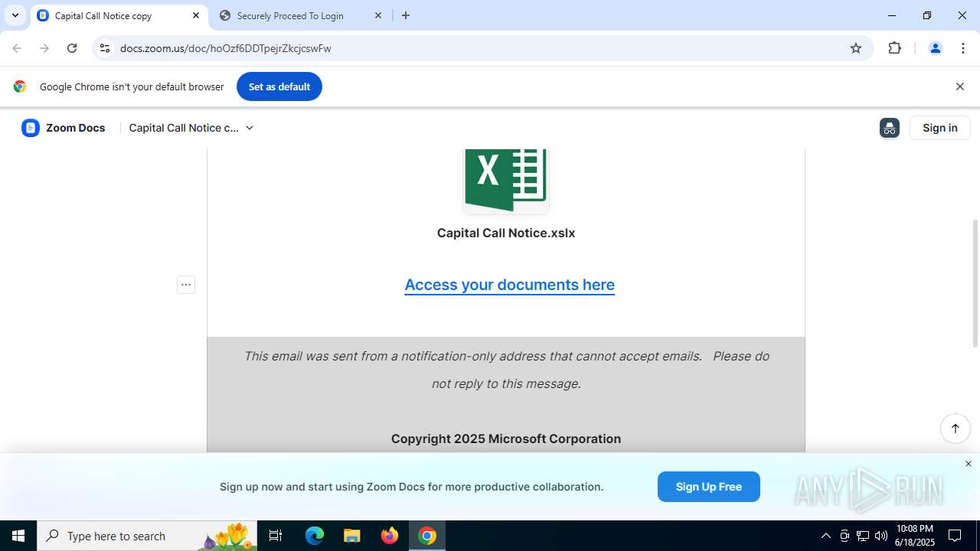Image resolution: width=980 pixels, height=551 pixels.
Task: Open the Chrome extensions puzzle icon
Action: click(894, 48)
